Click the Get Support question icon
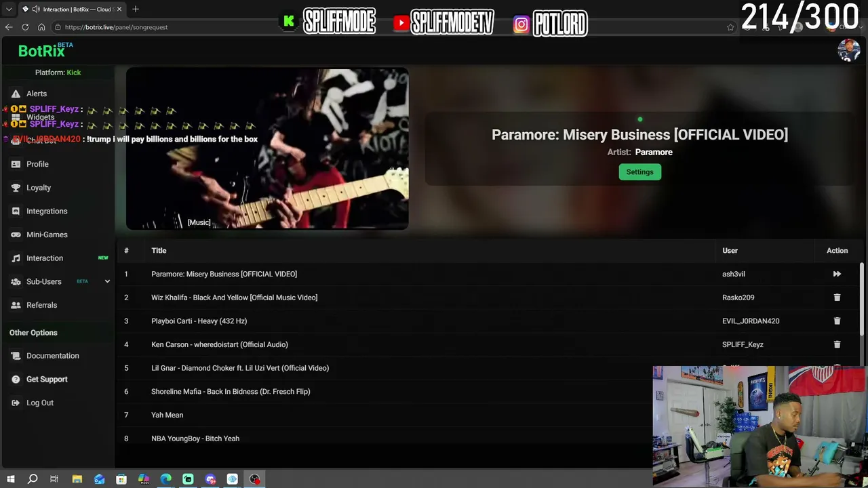Image resolution: width=868 pixels, height=488 pixels. click(16, 379)
